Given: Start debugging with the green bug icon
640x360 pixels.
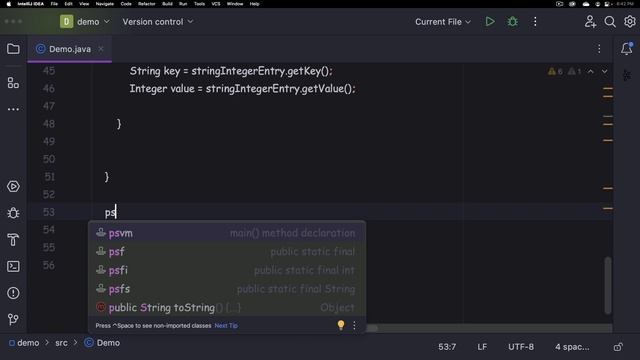Looking at the screenshot, I should click(x=513, y=22).
